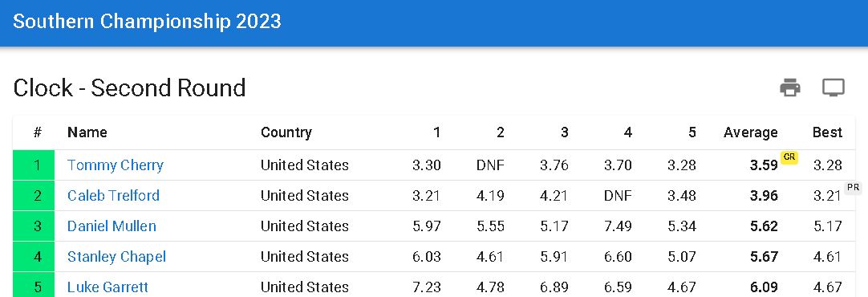Click Luke Garrett's name link
This screenshot has height=297, width=868.
(x=108, y=287)
